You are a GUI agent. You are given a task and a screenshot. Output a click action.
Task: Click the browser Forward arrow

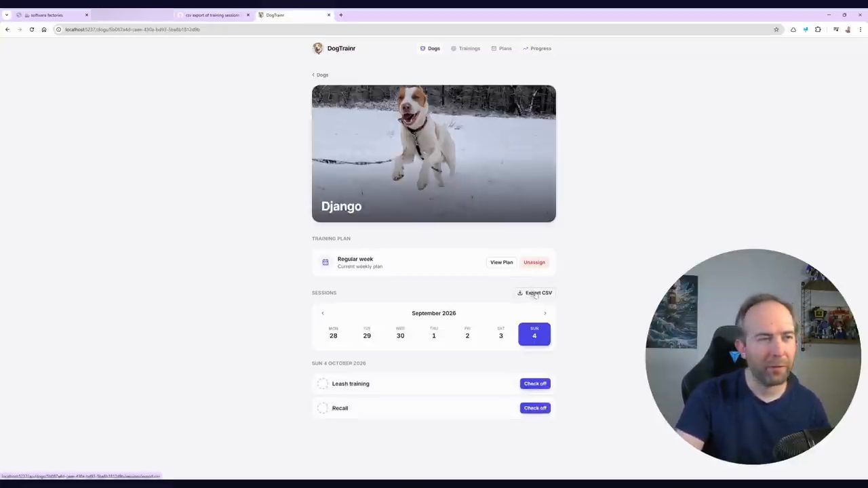(x=20, y=29)
